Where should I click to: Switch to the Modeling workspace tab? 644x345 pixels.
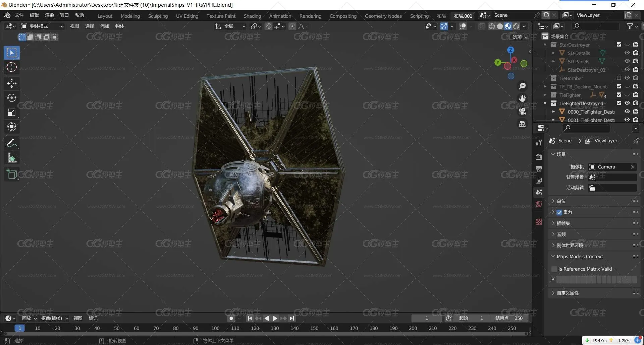[130, 16]
